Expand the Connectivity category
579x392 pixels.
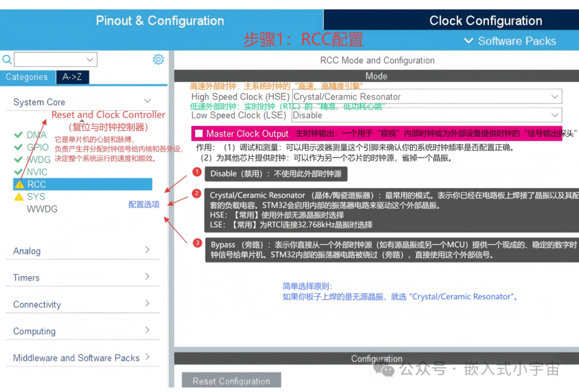click(x=147, y=304)
